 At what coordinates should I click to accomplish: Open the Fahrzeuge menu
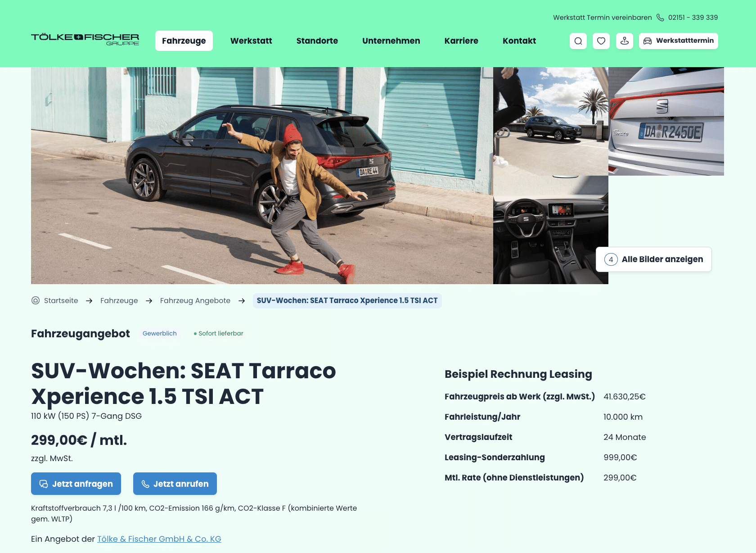point(184,41)
